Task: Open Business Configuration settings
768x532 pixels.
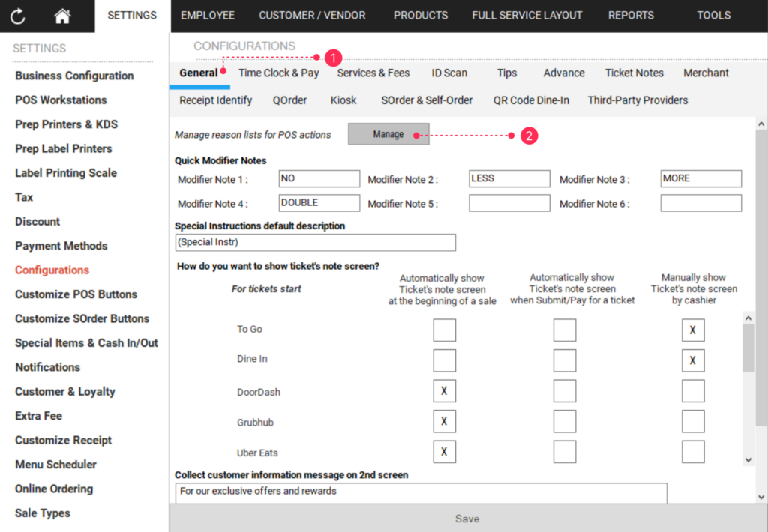Action: 74,76
